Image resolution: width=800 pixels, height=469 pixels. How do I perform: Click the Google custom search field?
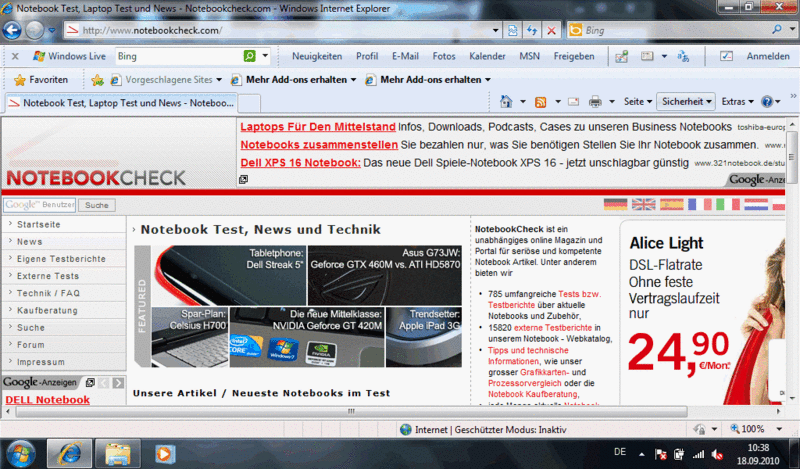click(39, 205)
